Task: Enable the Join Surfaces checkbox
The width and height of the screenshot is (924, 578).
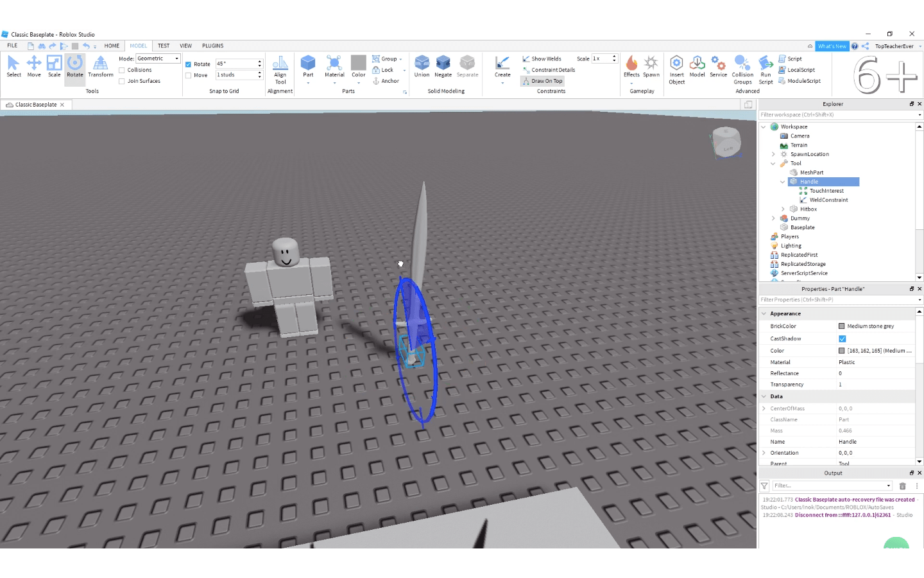Action: pos(122,81)
